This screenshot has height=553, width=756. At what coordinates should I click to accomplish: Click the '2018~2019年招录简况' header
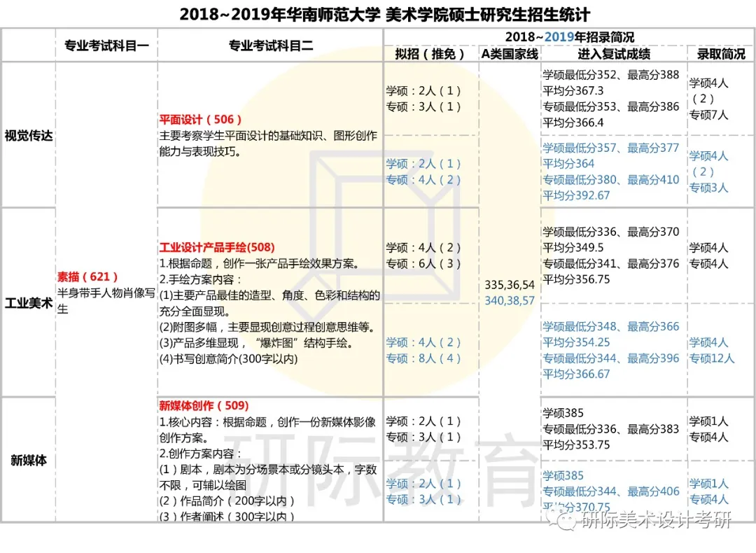(x=569, y=36)
